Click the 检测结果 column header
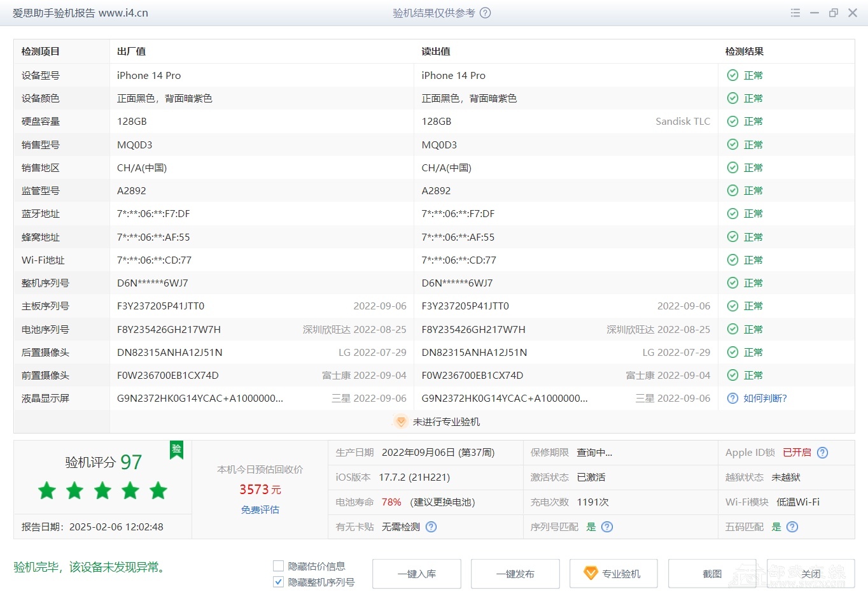 tap(745, 52)
